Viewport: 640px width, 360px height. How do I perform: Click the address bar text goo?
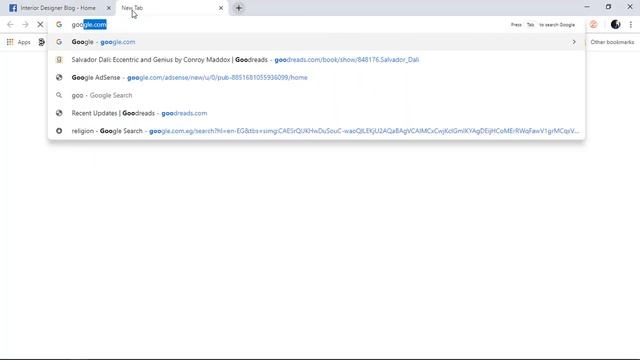77,24
